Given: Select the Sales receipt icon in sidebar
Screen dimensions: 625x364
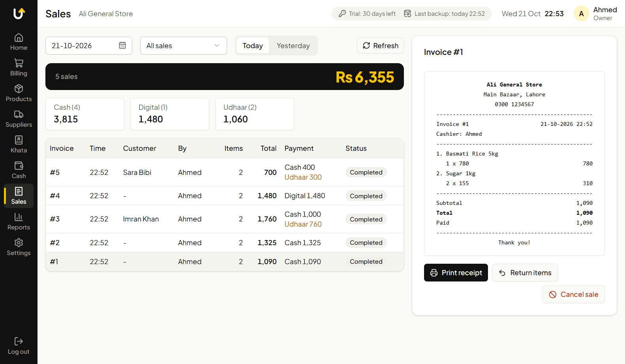Looking at the screenshot, I should (19, 196).
